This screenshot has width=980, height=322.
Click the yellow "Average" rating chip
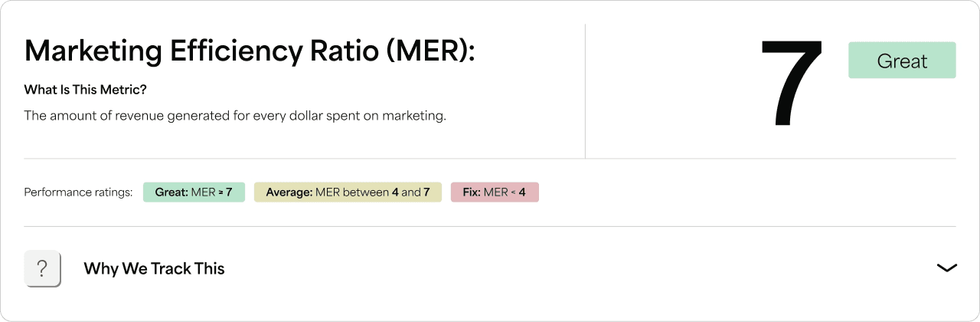click(x=348, y=192)
